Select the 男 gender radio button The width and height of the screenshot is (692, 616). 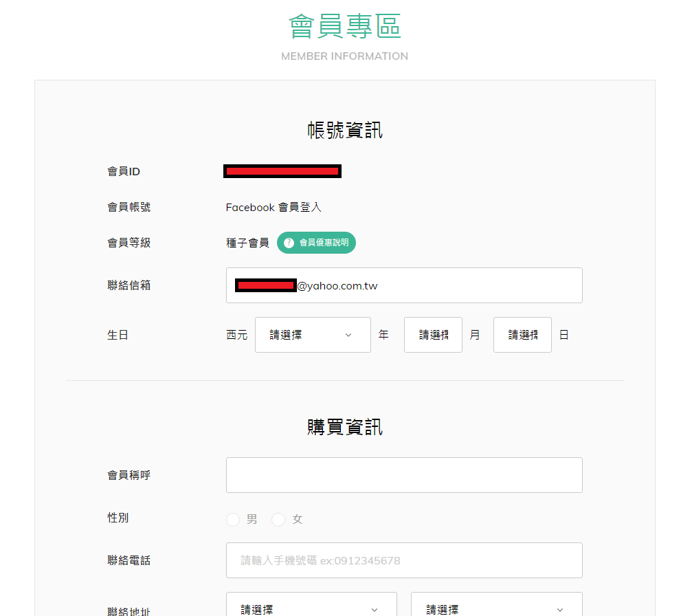pyautogui.click(x=233, y=519)
